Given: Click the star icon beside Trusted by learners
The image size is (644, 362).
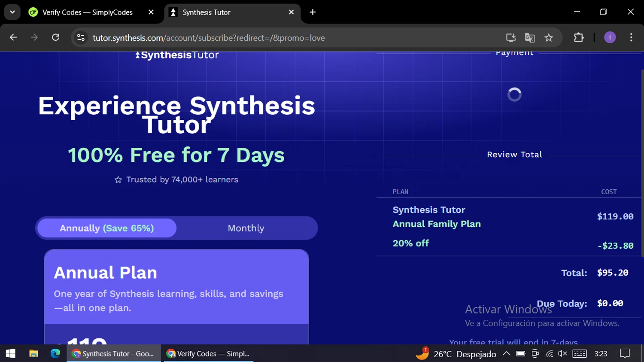Looking at the screenshot, I should (x=118, y=180).
